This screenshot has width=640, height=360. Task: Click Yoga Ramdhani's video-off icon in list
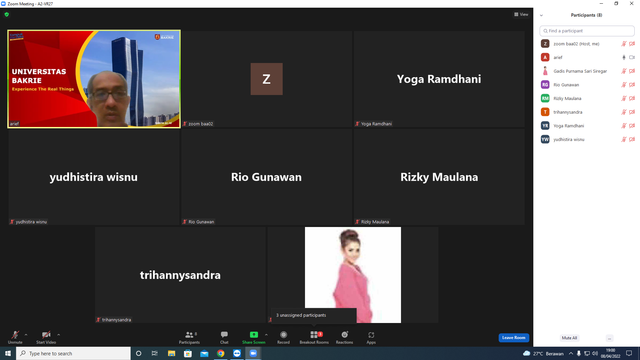[632, 126]
